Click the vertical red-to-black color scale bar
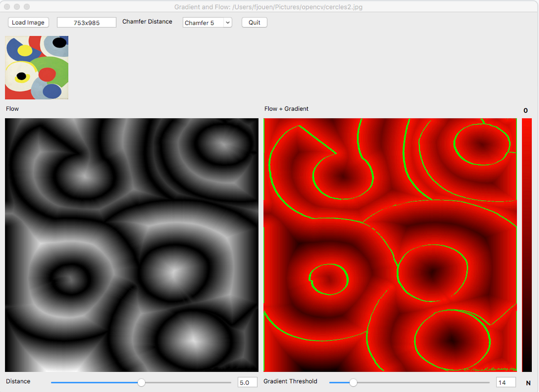Screen dimensions: 539x392 527,245
